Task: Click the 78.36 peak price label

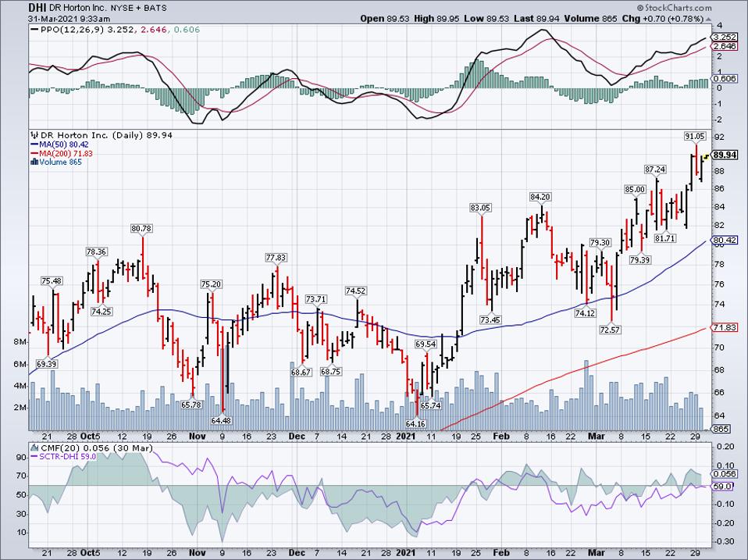Action: click(96, 251)
